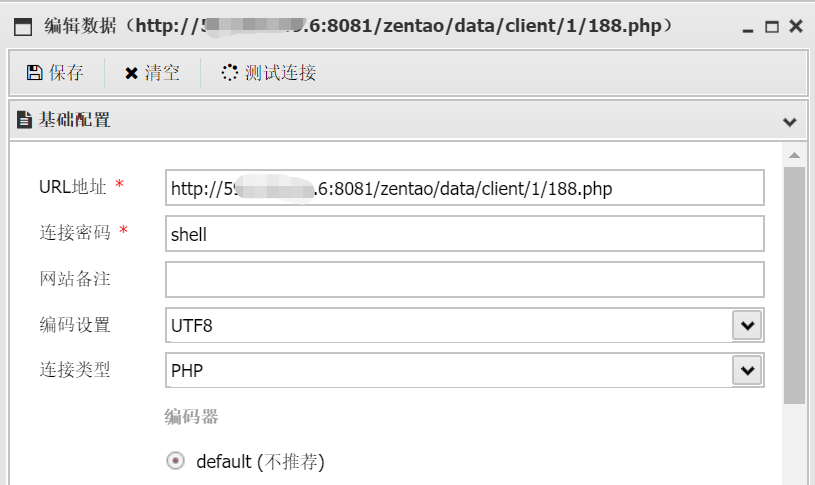Click the clear X icon
The image size is (815, 485).
click(131, 72)
